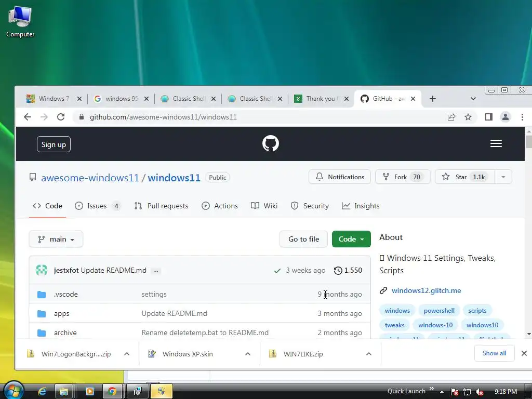Open the Issues tab
532x399 pixels.
pyautogui.click(x=97, y=206)
